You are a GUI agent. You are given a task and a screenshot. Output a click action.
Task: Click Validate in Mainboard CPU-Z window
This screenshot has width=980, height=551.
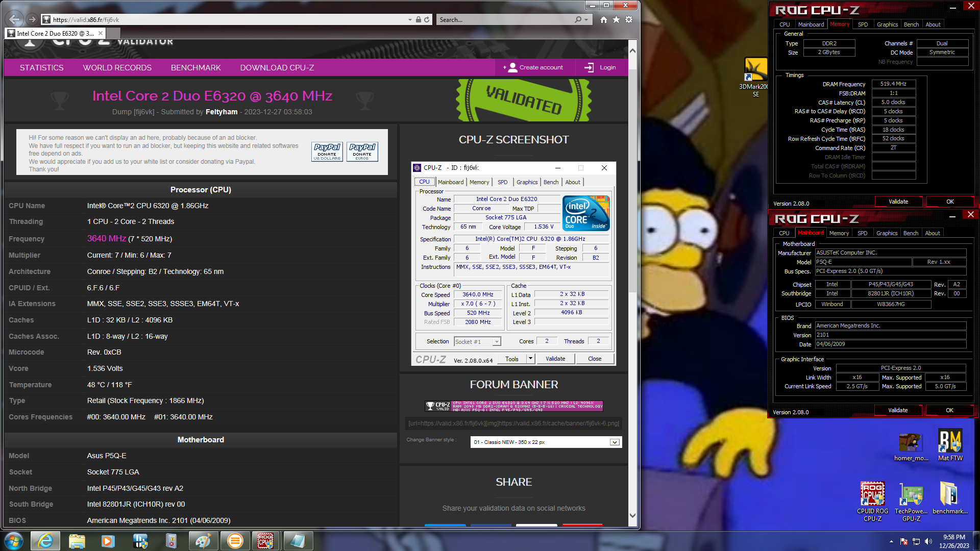tap(897, 410)
